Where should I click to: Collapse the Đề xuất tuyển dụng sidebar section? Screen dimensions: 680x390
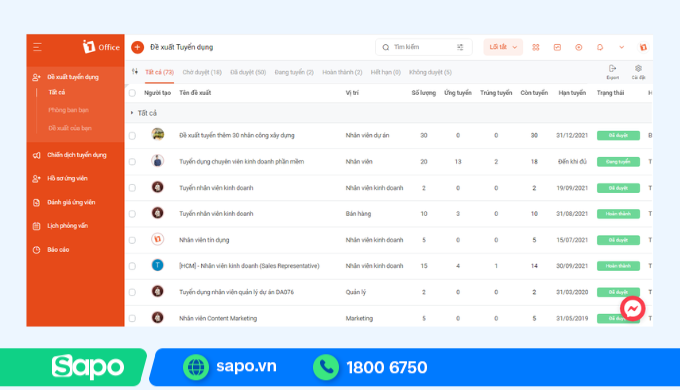pyautogui.click(x=72, y=77)
